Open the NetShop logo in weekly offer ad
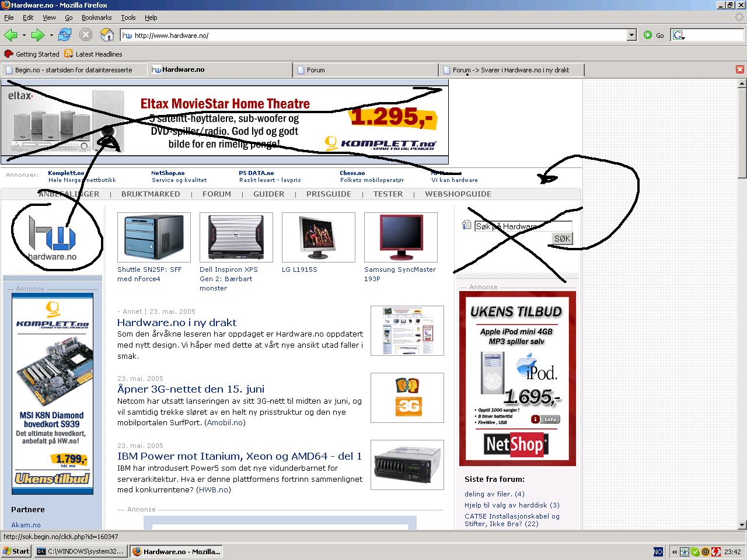747x560 pixels. coord(515,445)
